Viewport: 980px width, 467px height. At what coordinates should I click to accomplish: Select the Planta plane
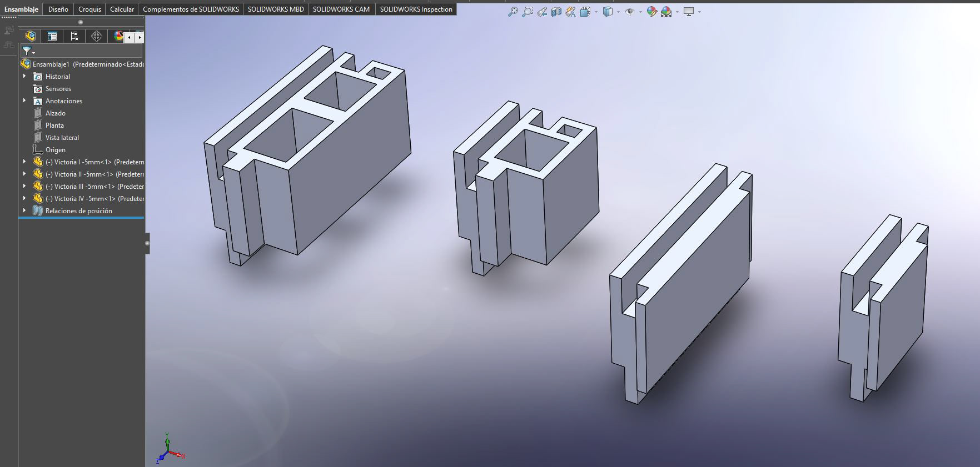(x=54, y=125)
